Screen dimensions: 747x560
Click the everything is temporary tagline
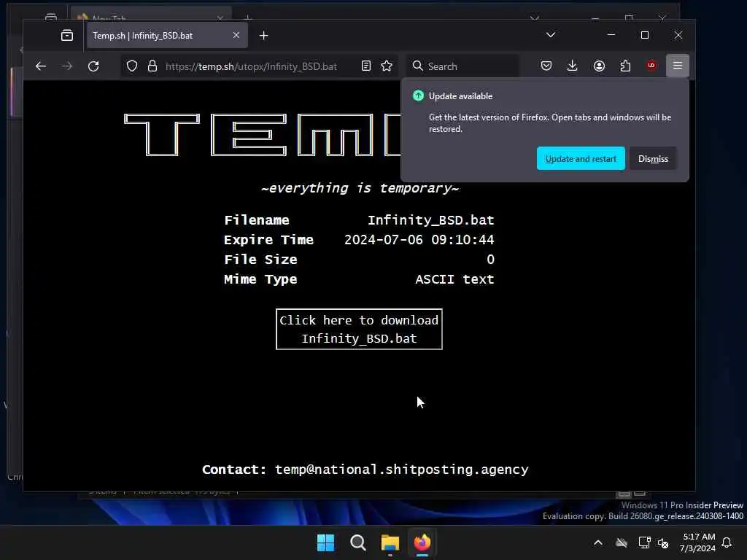pyautogui.click(x=360, y=188)
